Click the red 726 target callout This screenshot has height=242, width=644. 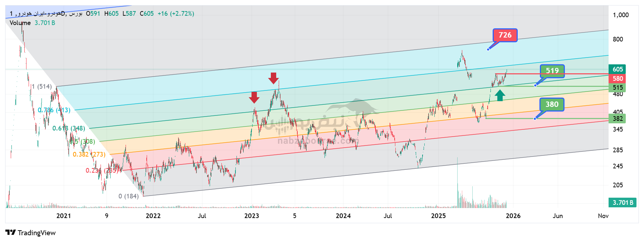(x=505, y=35)
